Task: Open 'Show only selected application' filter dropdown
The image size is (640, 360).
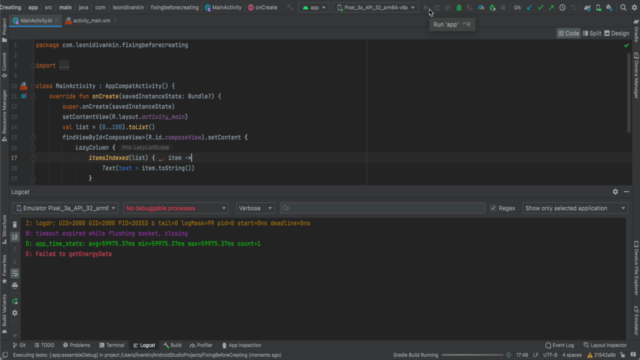Action: [x=575, y=208]
